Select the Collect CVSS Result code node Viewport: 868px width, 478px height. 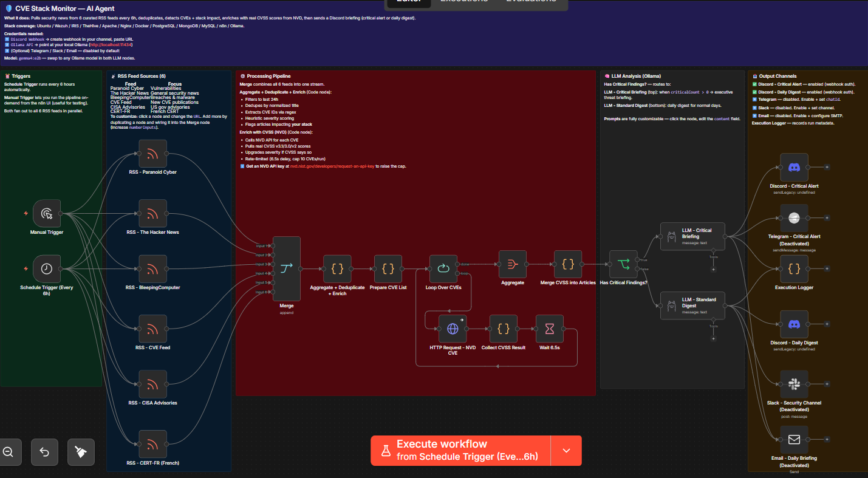click(x=503, y=329)
